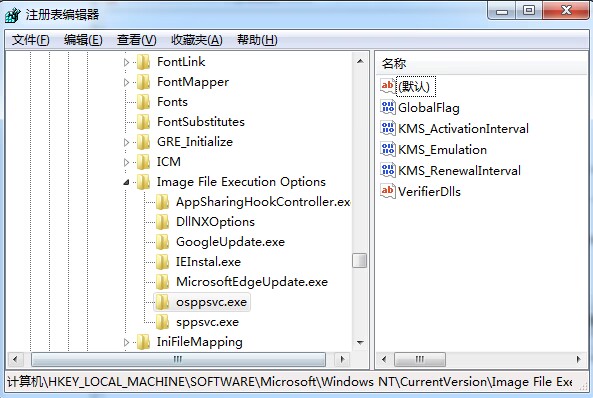The width and height of the screenshot is (593, 398).
Task: Select the Fonts key label
Action: [172, 102]
